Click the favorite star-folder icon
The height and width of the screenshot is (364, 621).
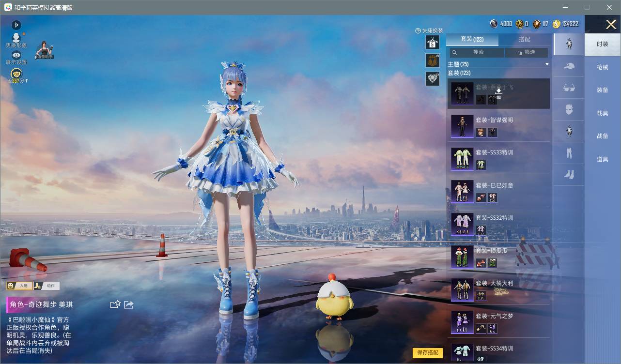point(115,304)
